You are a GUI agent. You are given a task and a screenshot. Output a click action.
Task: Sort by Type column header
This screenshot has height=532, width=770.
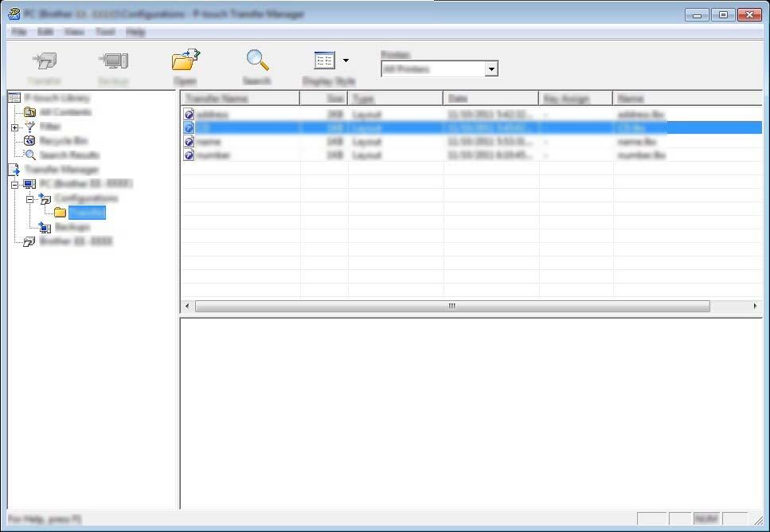coord(395,99)
